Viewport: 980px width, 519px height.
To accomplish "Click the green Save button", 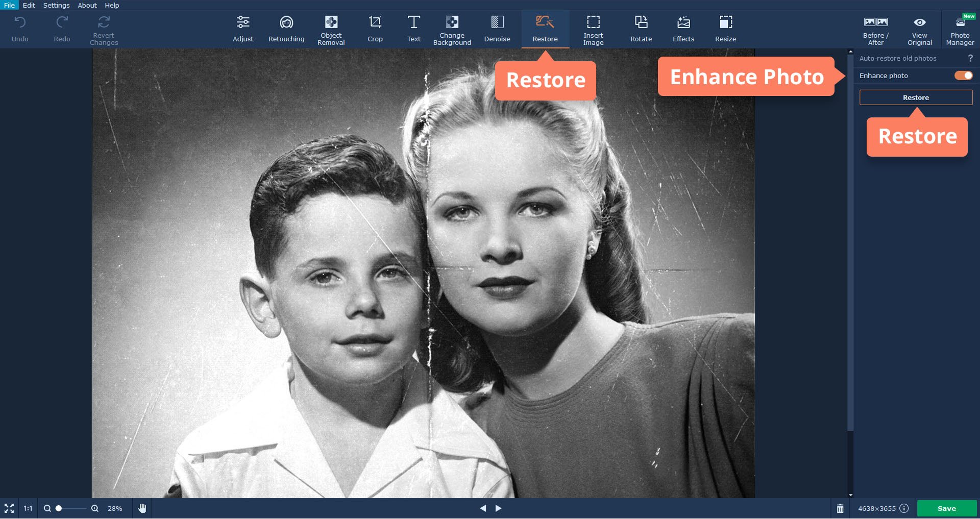I will (x=947, y=508).
